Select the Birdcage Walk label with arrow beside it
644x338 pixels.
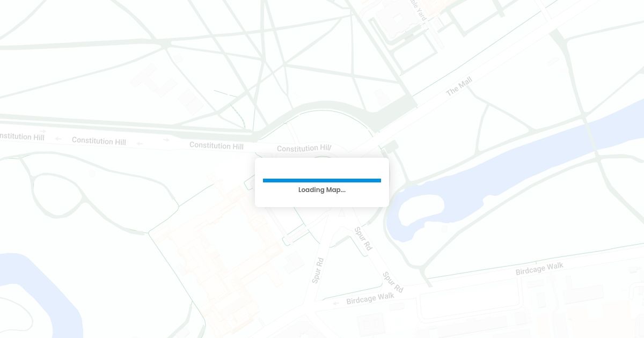(x=370, y=299)
